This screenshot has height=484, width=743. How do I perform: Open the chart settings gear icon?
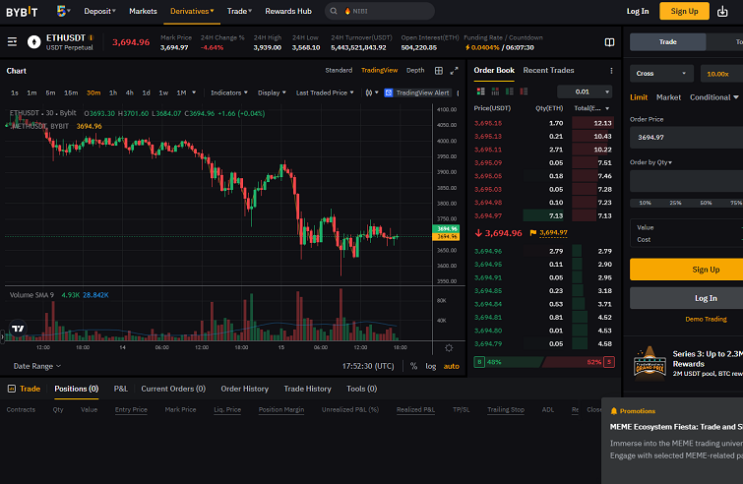tap(449, 348)
